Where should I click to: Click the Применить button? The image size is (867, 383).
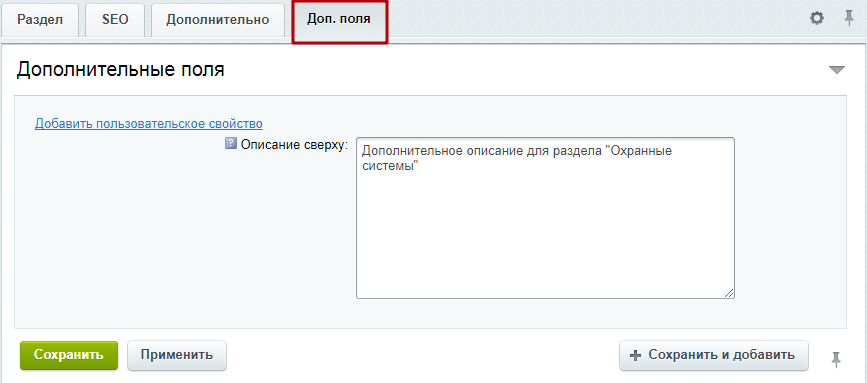pos(177,355)
